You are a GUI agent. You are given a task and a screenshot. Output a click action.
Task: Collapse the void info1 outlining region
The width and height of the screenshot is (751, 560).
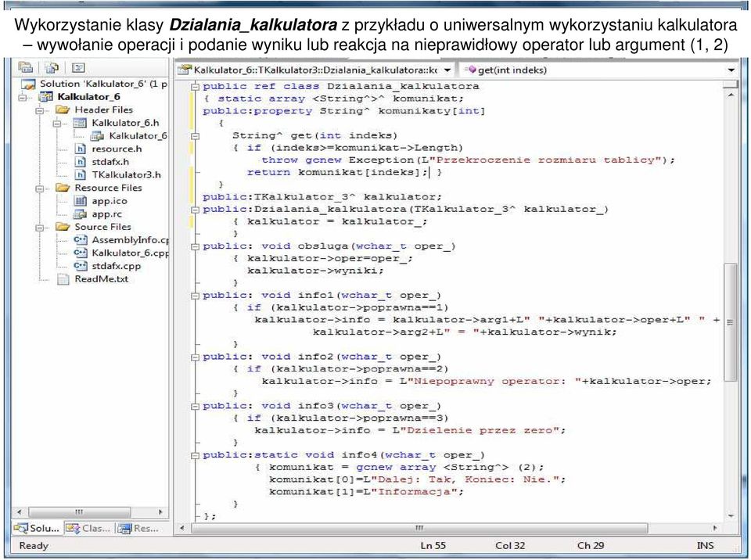click(195, 296)
